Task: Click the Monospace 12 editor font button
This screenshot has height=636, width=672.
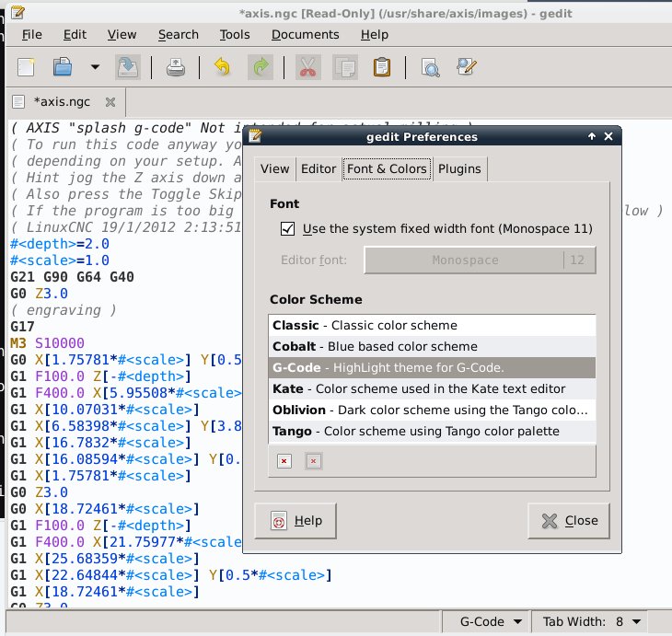Action: click(x=480, y=260)
